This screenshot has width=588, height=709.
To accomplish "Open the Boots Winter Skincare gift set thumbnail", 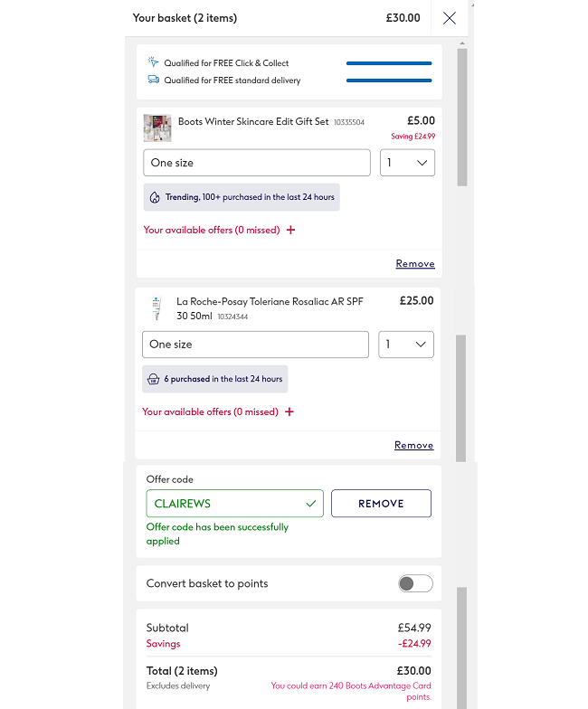I will (x=157, y=128).
